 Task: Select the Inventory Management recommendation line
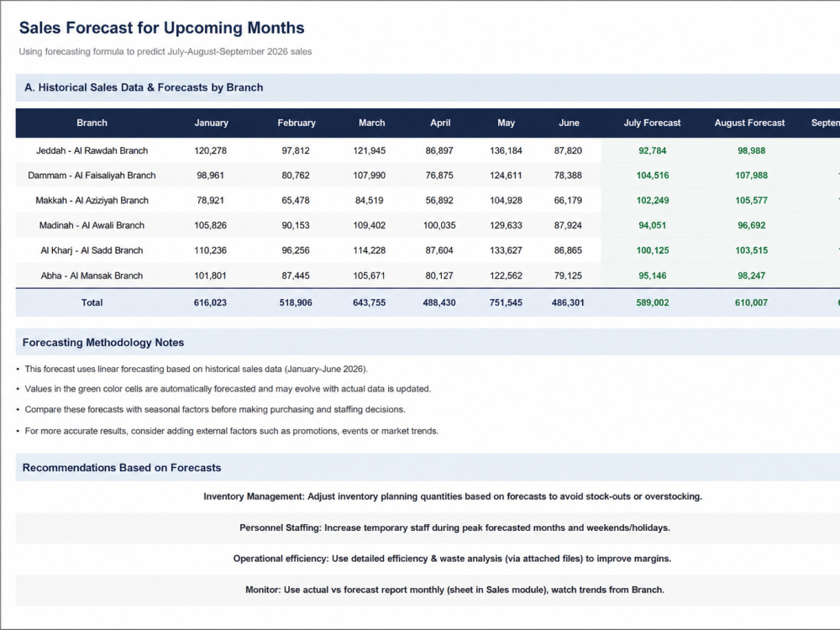(x=453, y=496)
